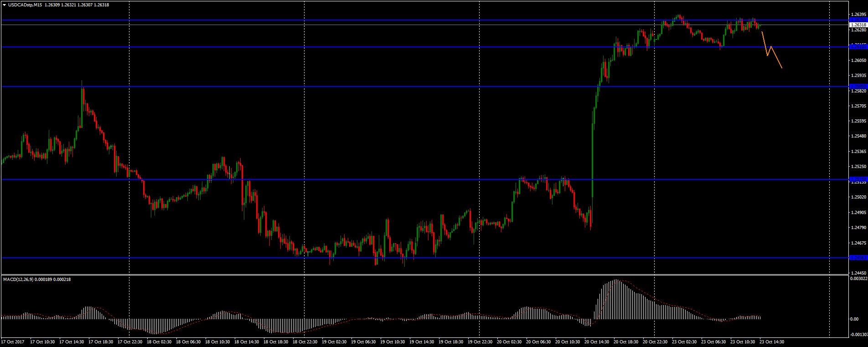The width and height of the screenshot is (868, 347).
Task: Click the 19 Oct 02:30 time label
Action: coord(334,342)
